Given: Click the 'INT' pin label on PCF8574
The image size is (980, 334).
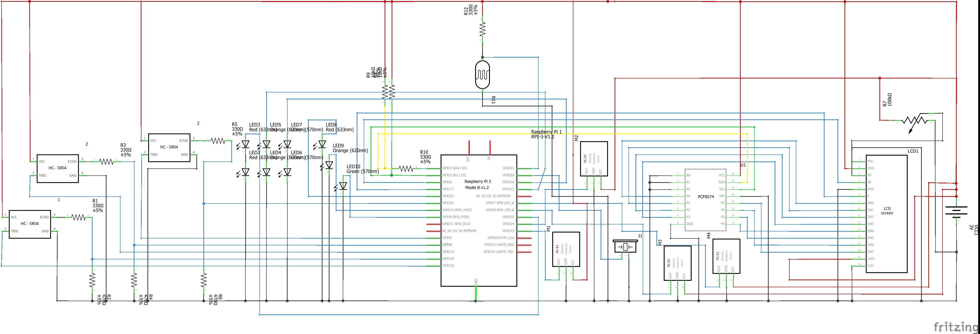Looking at the screenshot, I should tap(722, 196).
